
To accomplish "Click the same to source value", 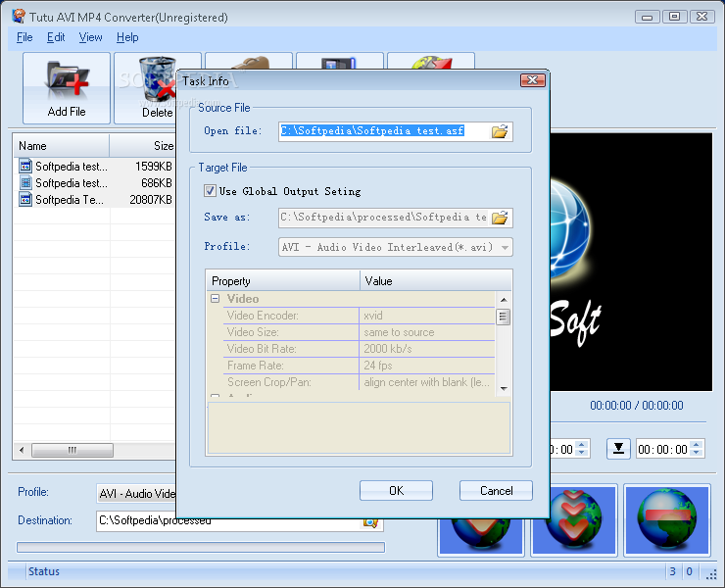I will (399, 332).
